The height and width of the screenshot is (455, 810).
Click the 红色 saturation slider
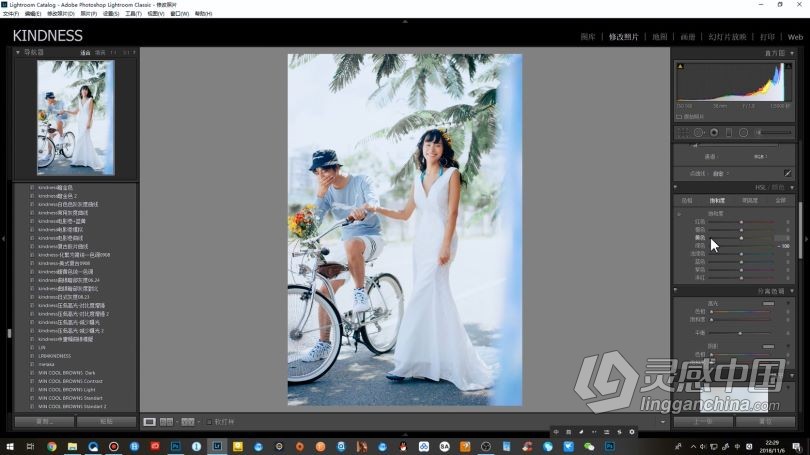coord(741,222)
